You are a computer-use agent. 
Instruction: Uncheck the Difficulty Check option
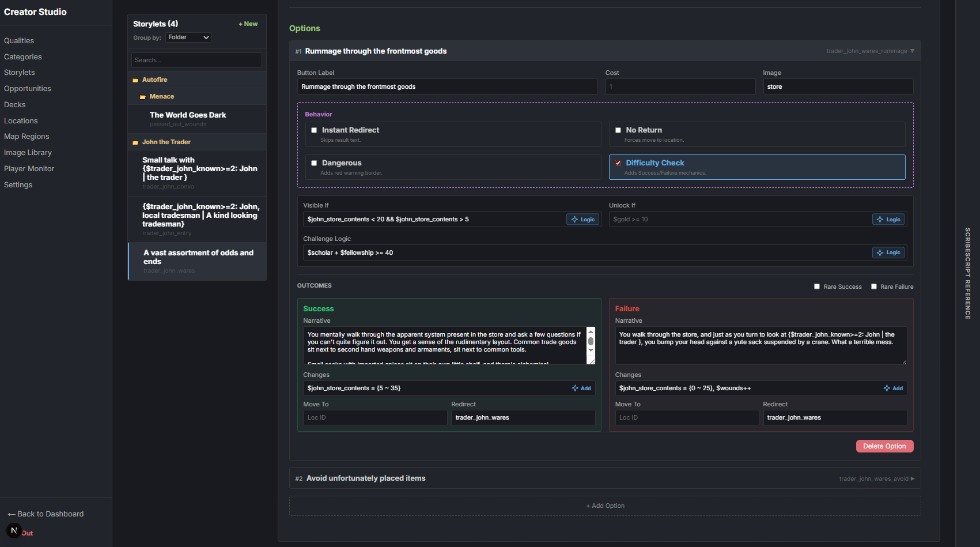tap(618, 163)
